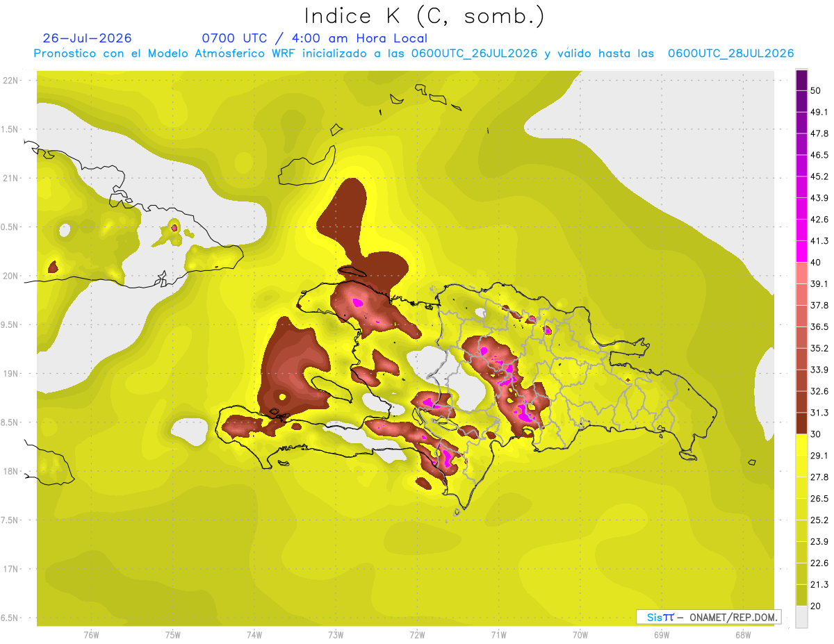This screenshot has width=834, height=644.
Task: Click the 'Sistt - ONAMET/REP.DOM.' credit box
Action: coord(708,617)
